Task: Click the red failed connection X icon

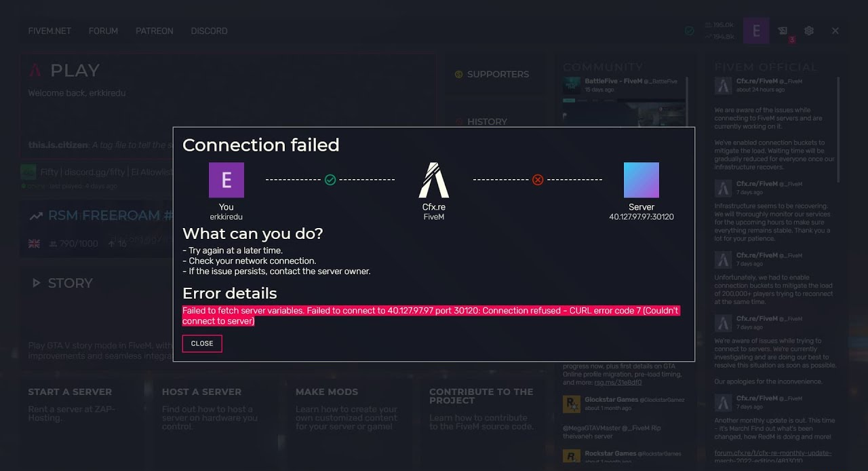Action: coord(538,180)
